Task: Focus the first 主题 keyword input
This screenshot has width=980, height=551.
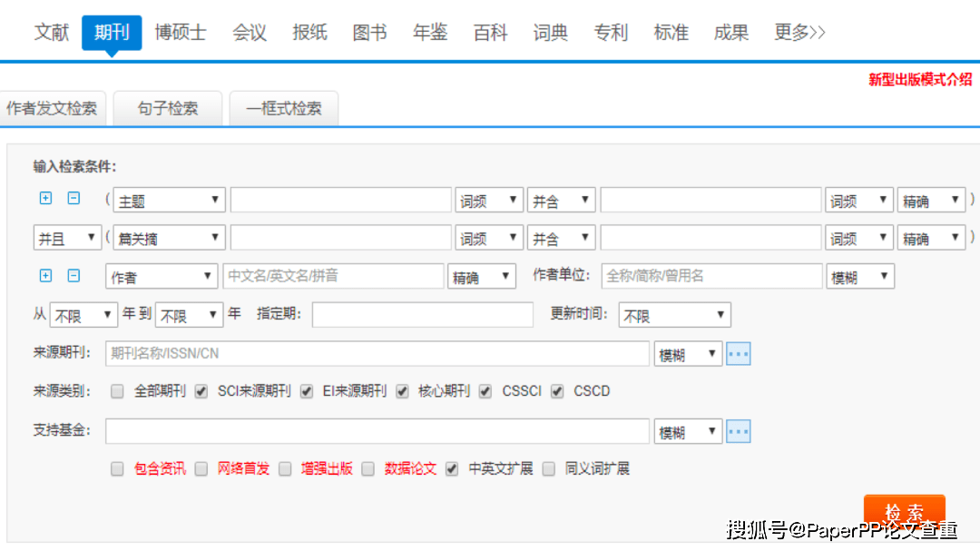Action: (x=340, y=200)
